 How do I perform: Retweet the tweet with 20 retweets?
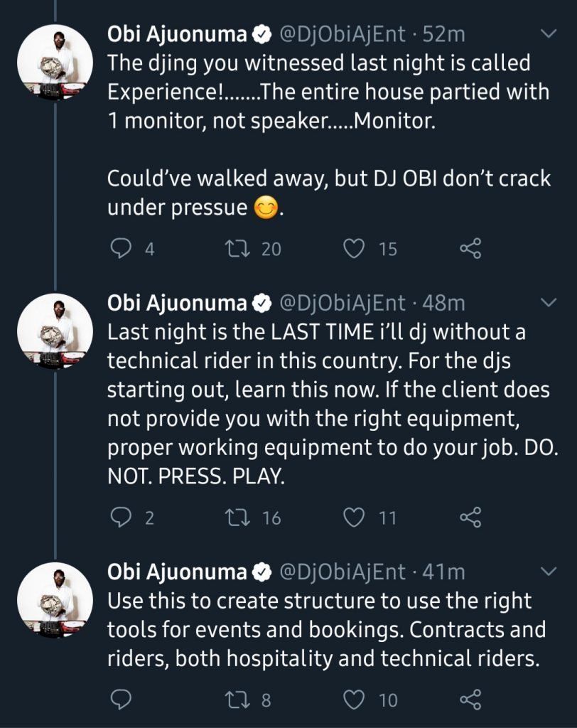(234, 248)
